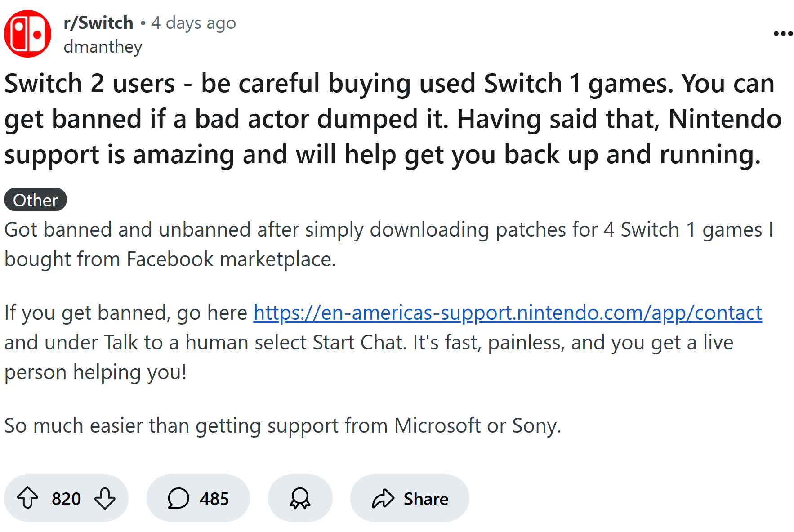Click the comment speech bubble icon
This screenshot has width=794, height=532.
point(178,498)
